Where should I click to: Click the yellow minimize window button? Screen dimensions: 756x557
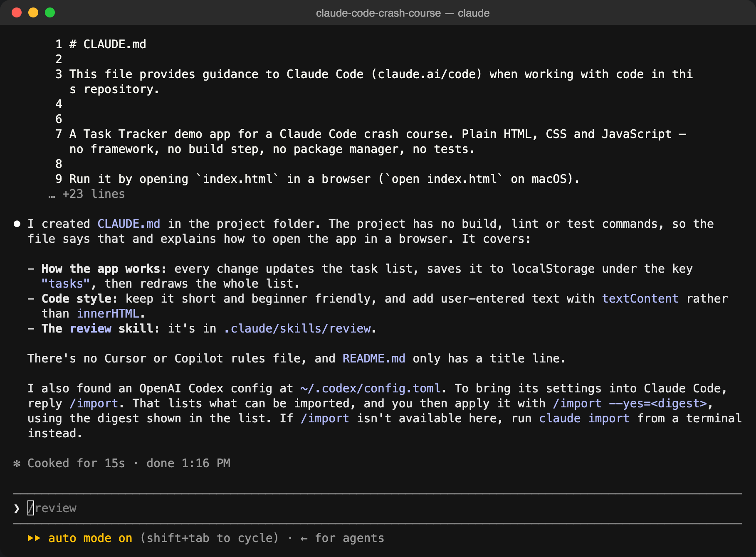[33, 12]
